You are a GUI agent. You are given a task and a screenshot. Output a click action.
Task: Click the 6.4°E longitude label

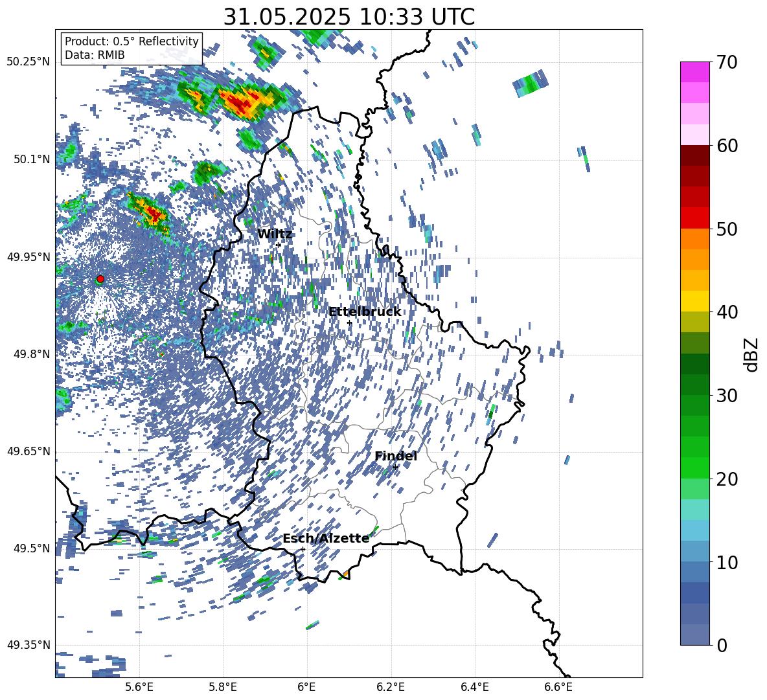click(475, 687)
